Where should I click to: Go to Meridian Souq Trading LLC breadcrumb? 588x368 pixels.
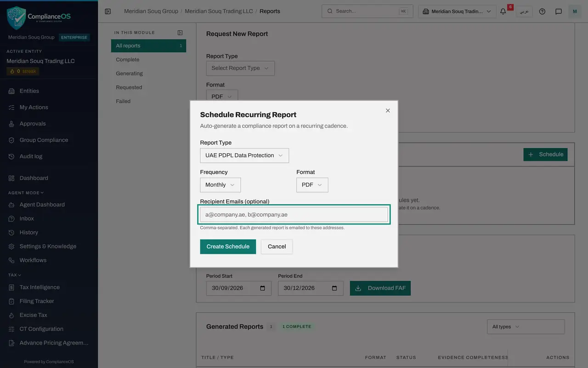[219, 11]
